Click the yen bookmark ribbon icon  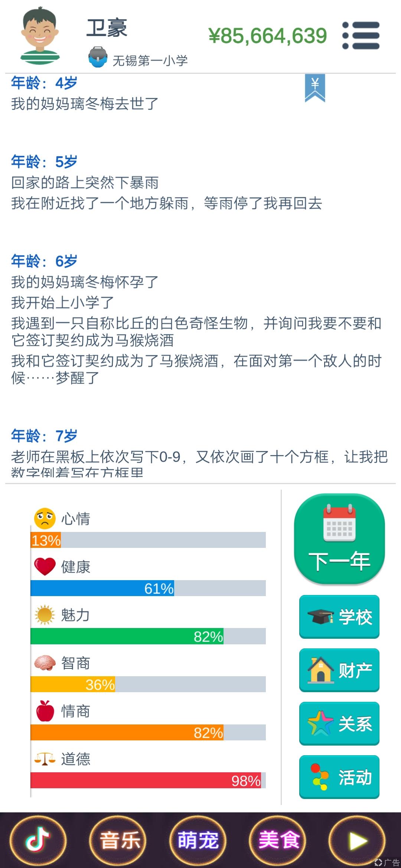(x=315, y=88)
